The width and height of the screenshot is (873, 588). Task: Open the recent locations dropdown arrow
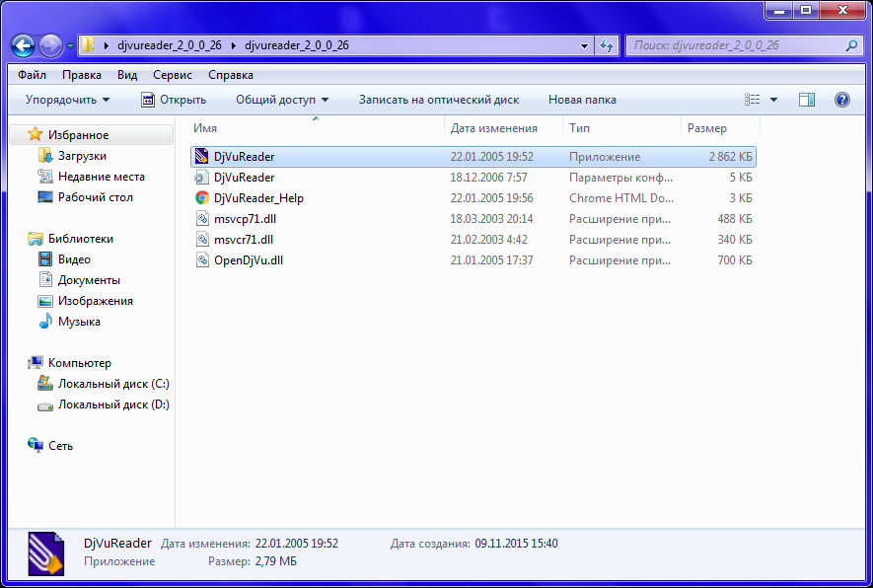(x=70, y=46)
